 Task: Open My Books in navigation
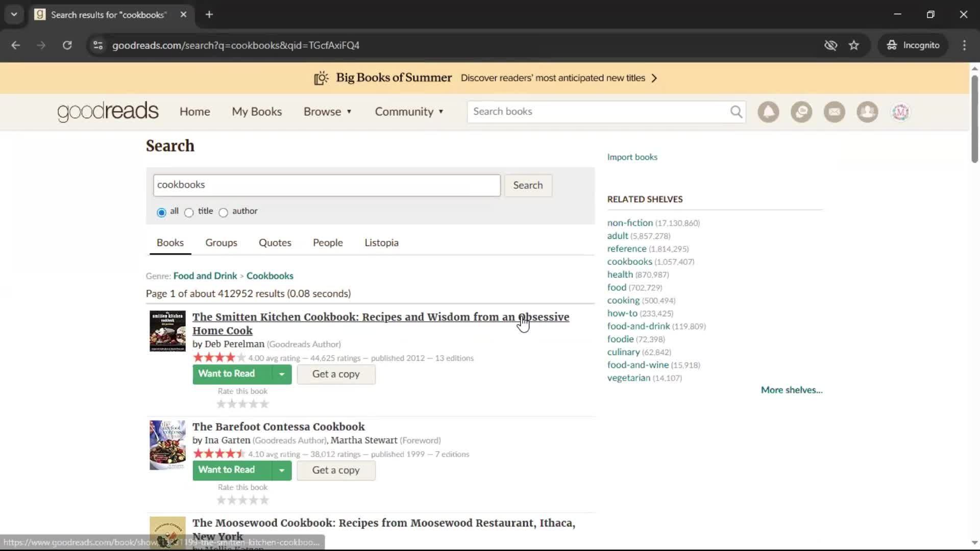pyautogui.click(x=257, y=112)
